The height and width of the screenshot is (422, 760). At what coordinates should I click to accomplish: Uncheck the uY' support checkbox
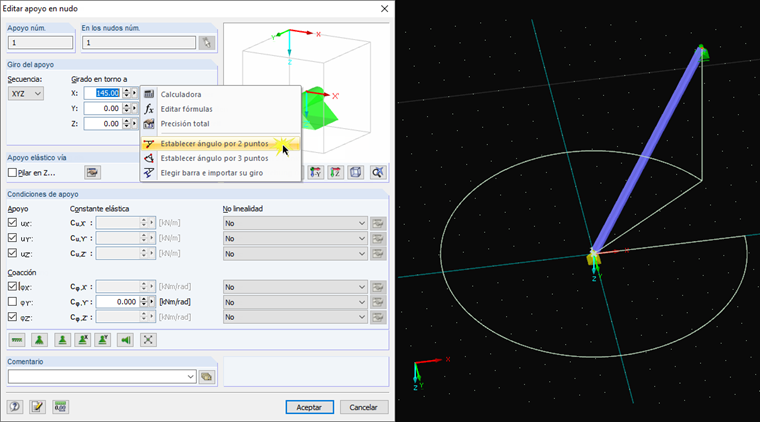(13, 238)
